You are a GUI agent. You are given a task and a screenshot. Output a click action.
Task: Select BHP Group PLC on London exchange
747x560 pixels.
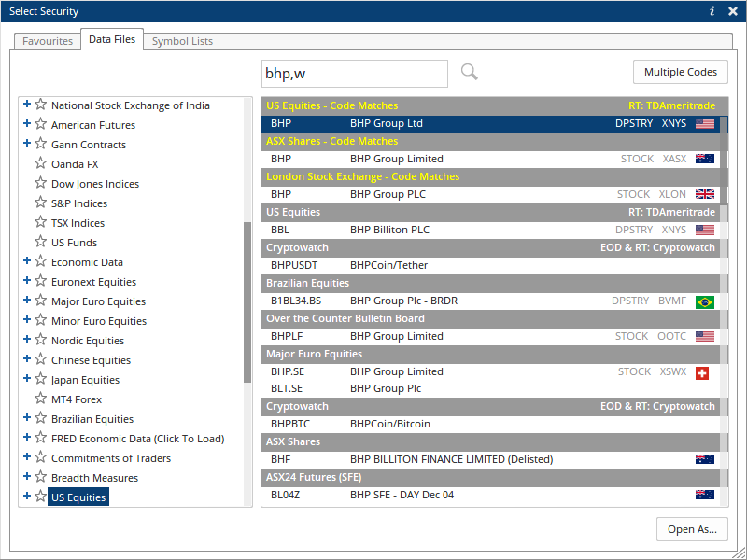pos(491,194)
